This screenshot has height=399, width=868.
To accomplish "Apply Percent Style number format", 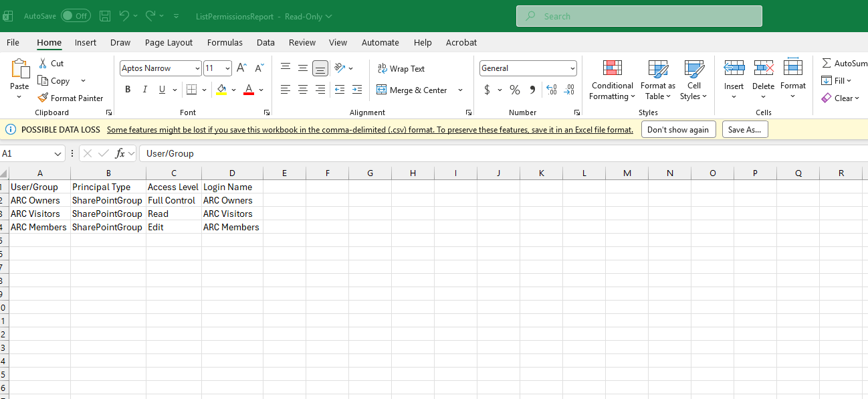I will tap(514, 90).
